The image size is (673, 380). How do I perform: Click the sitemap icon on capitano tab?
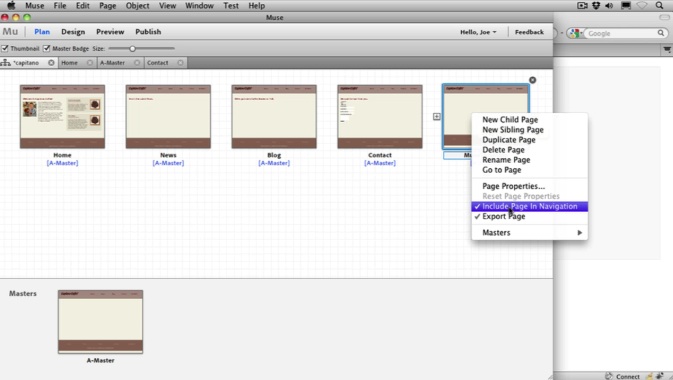pyautogui.click(x=6, y=63)
